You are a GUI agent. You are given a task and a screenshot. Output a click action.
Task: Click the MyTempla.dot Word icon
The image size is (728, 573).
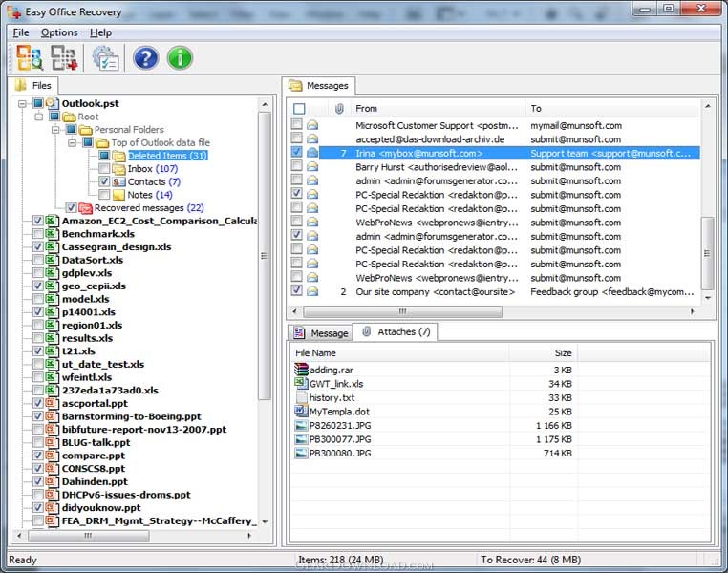pos(301,411)
